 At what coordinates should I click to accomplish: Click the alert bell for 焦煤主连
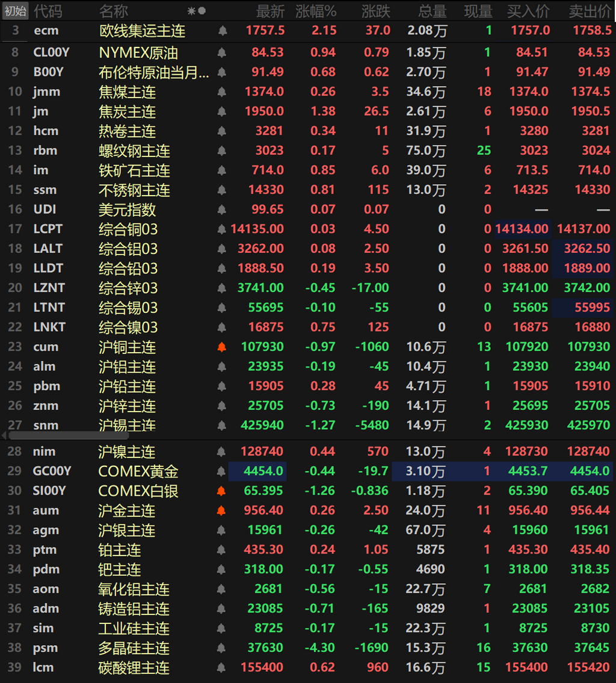click(x=221, y=92)
